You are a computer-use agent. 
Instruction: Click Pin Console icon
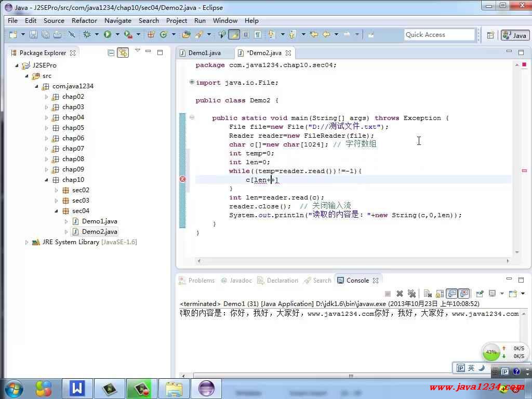[x=480, y=294]
